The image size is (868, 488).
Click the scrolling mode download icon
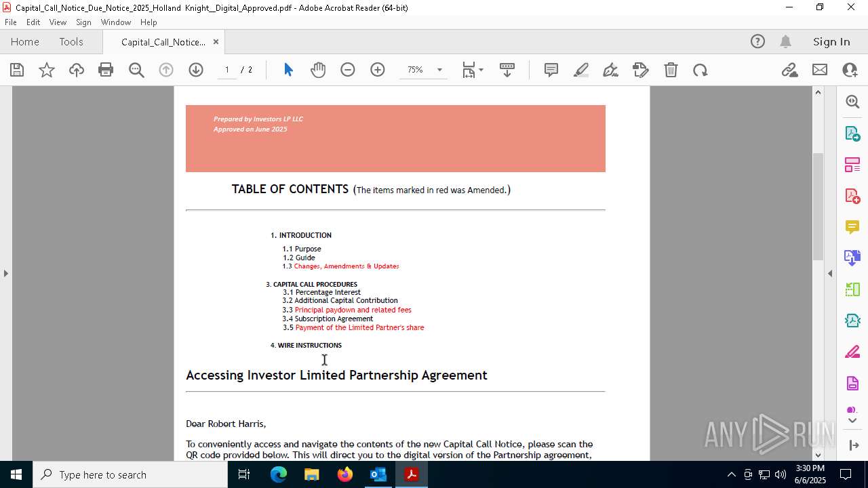click(507, 70)
